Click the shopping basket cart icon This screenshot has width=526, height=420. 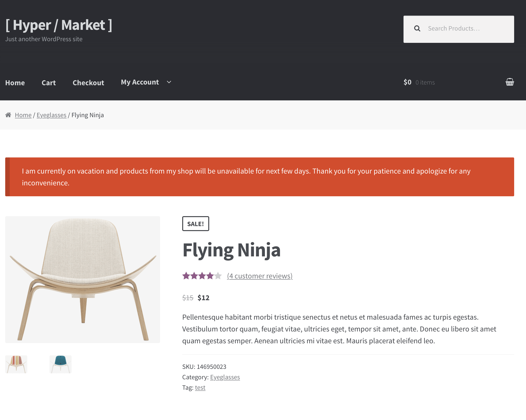click(x=509, y=82)
